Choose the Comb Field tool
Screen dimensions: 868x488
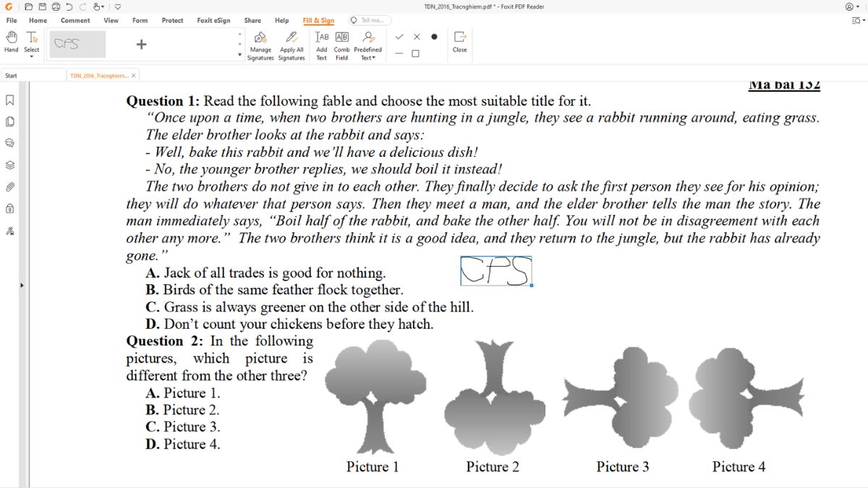[341, 46]
